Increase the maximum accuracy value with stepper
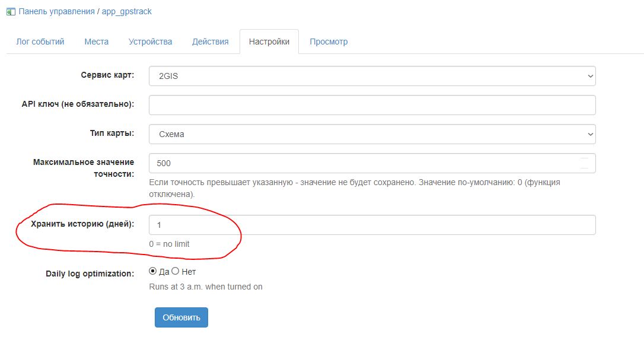The image size is (644, 356). tap(585, 159)
